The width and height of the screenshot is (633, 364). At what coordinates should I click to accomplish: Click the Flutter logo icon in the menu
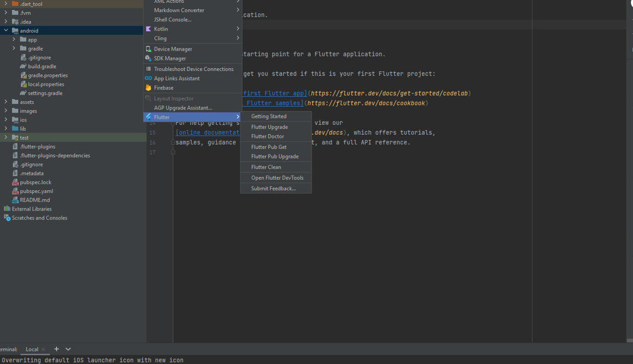pyautogui.click(x=148, y=117)
